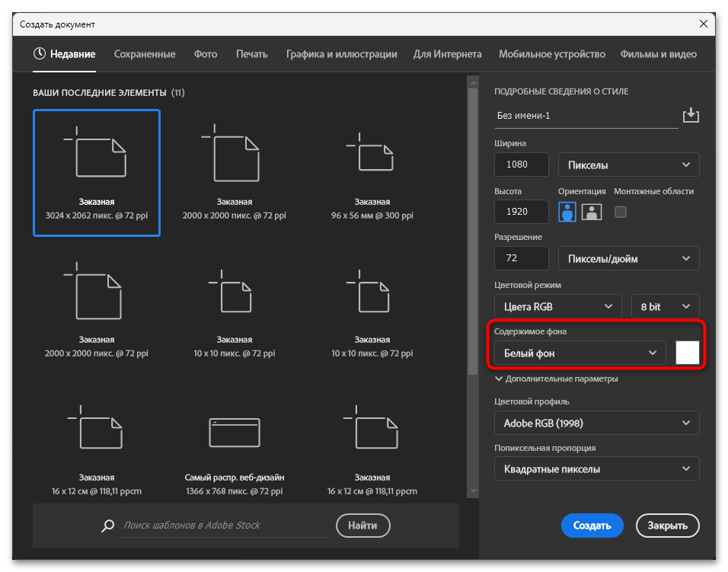Open the 8 bit depth dropdown

[665, 306]
